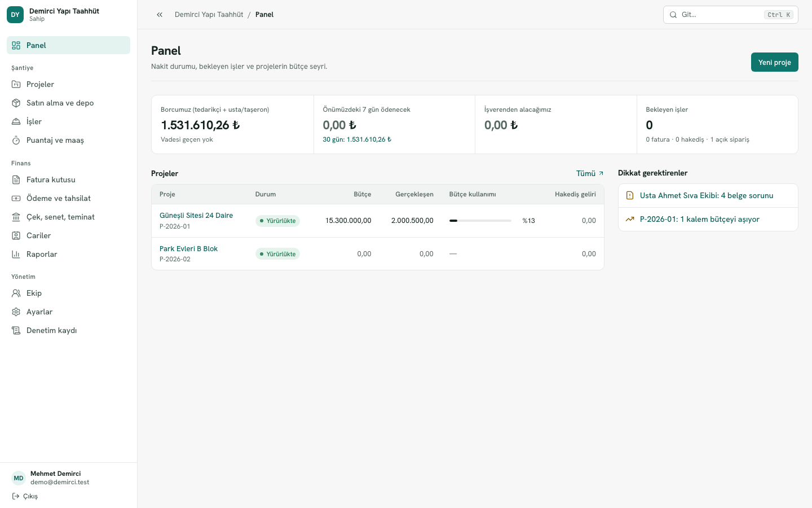Click the budget usage bar for Güneşli Sitesi
This screenshot has height=508, width=812.
(480, 221)
